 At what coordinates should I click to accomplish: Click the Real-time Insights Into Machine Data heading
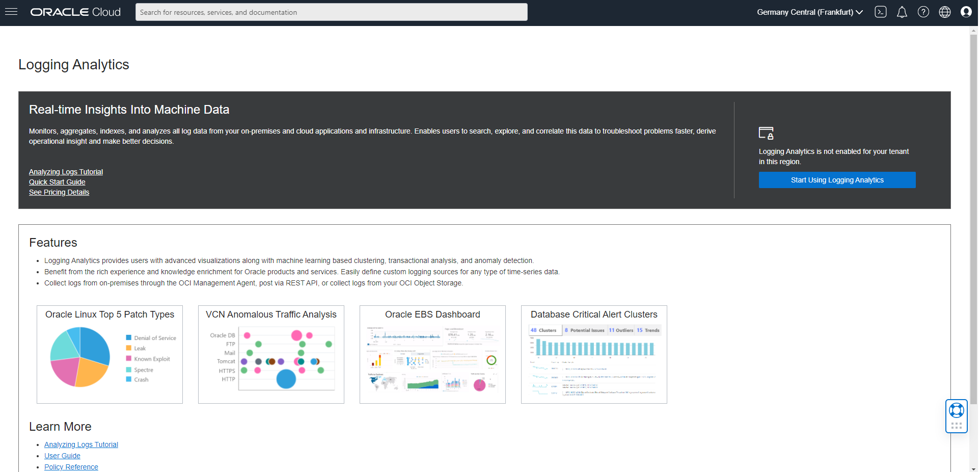pos(129,110)
